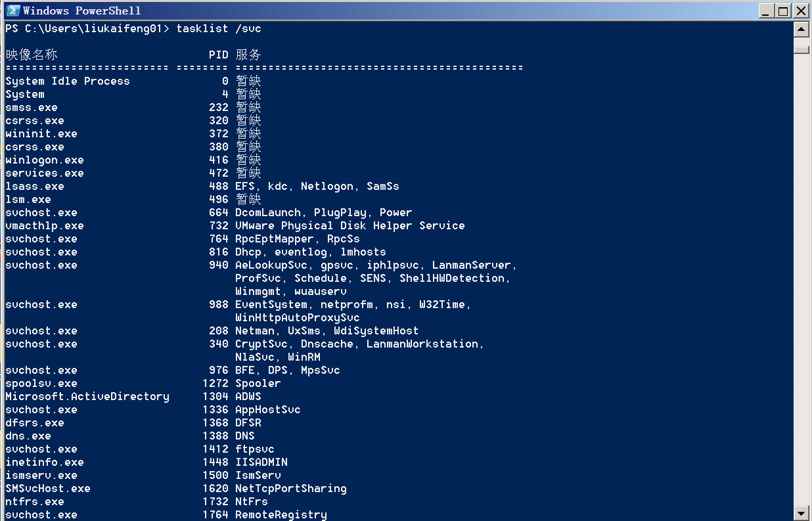812x521 pixels.
Task: Click the vertical scrollbar thumb
Action: click(x=801, y=49)
